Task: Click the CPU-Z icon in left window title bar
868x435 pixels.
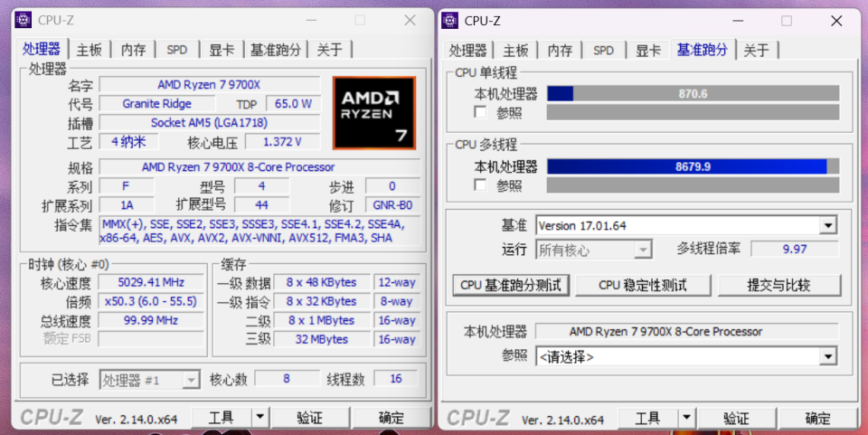Action: click(24, 20)
